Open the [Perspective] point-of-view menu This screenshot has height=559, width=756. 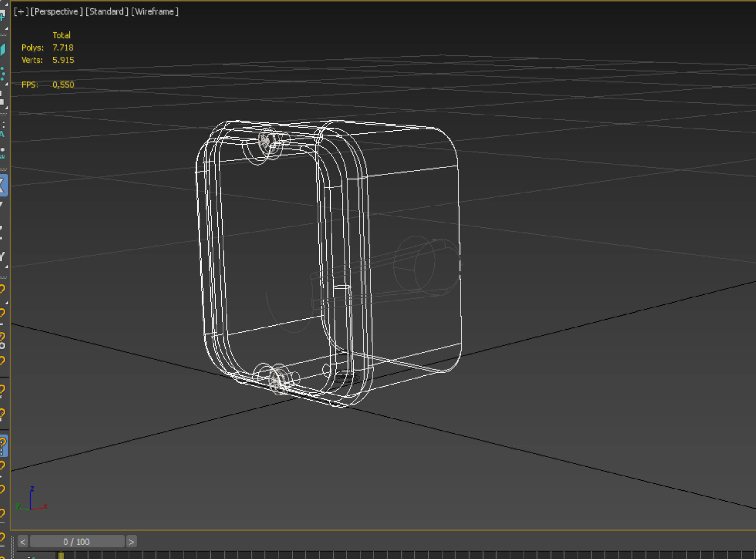[x=57, y=11]
